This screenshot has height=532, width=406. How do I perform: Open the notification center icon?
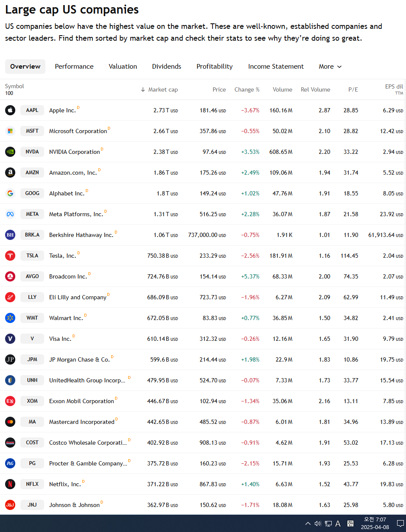400,524
